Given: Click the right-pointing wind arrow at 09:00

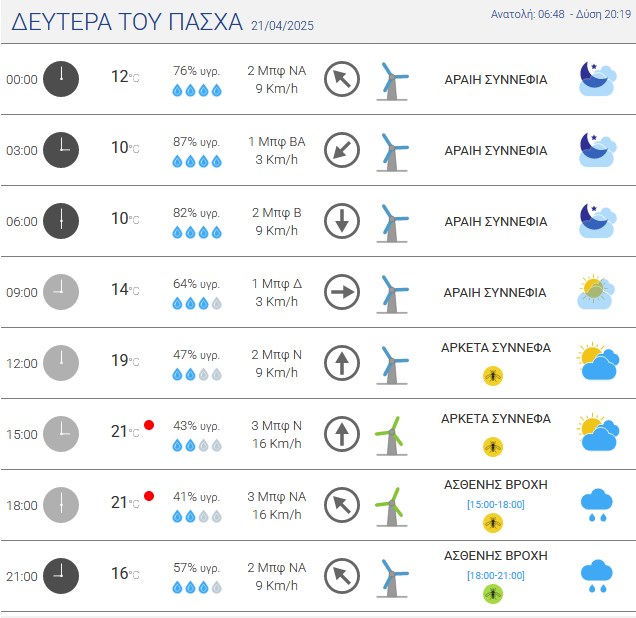Looking at the screenshot, I should [342, 292].
